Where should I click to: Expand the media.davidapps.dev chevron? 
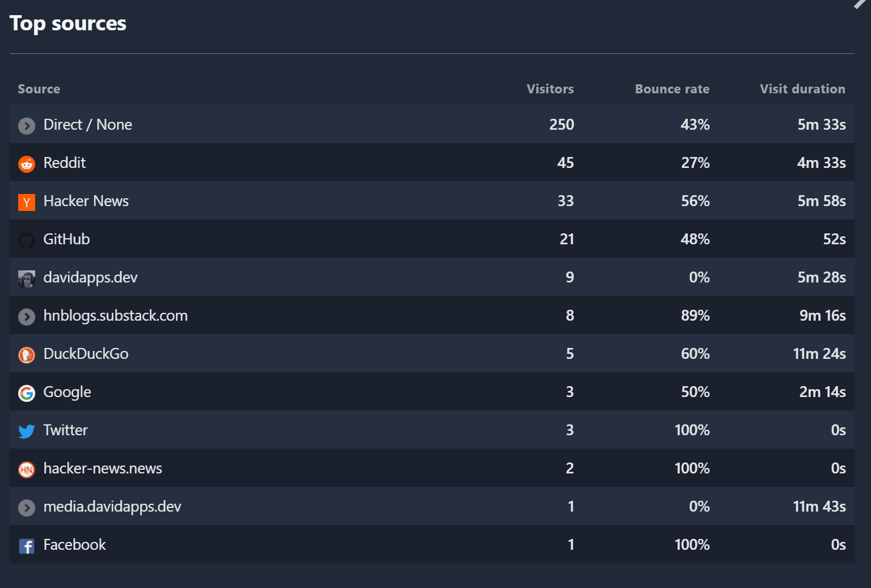(x=27, y=507)
